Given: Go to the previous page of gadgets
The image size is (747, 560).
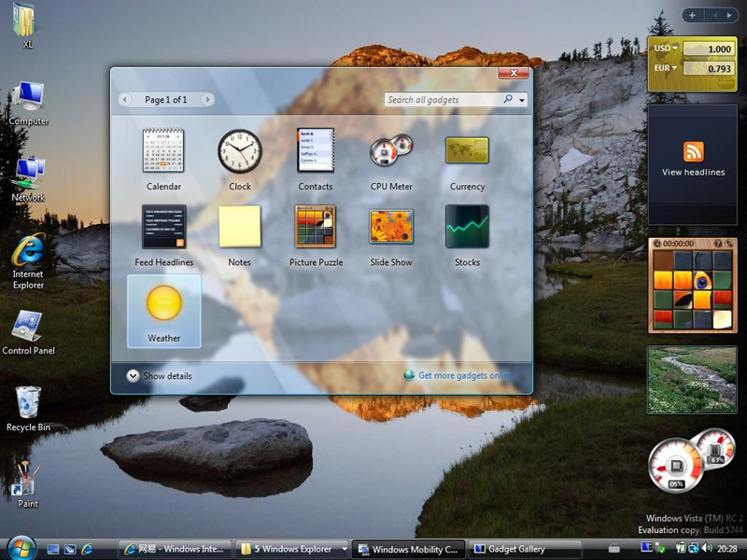Looking at the screenshot, I should [x=125, y=100].
